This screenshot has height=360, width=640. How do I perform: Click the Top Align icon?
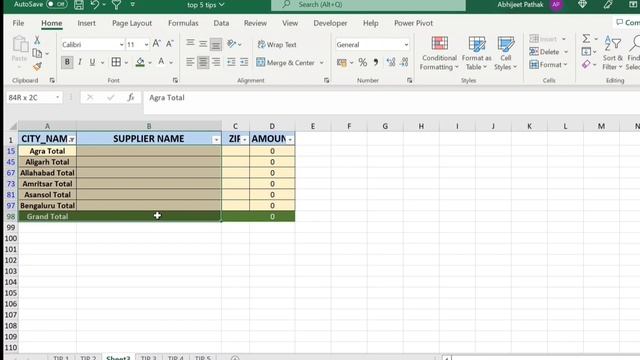[190, 44]
